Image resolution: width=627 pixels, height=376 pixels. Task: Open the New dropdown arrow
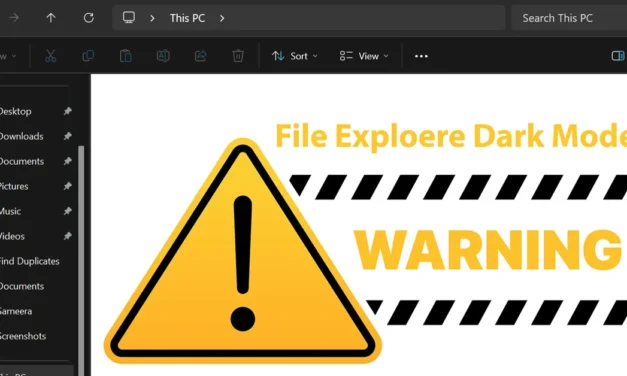(x=14, y=56)
